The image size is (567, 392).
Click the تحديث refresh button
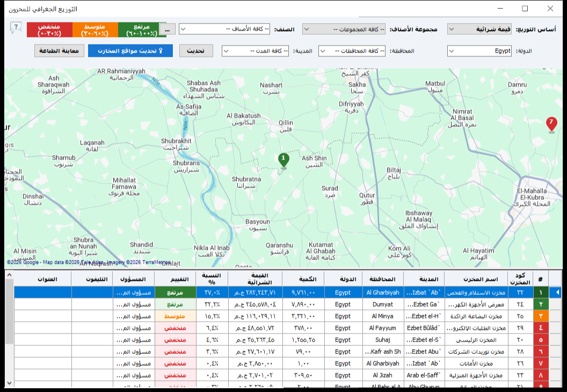point(196,50)
